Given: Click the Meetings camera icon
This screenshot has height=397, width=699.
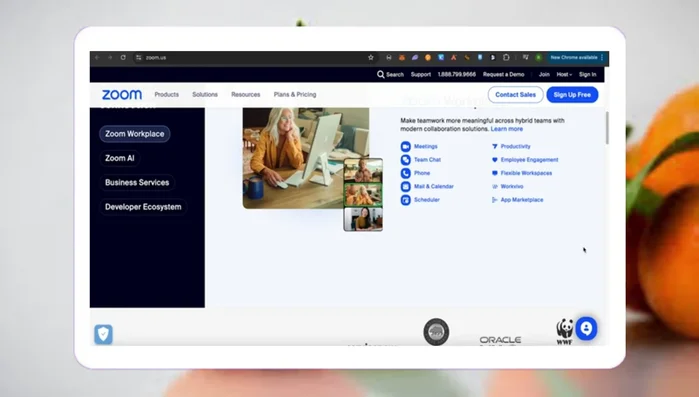Looking at the screenshot, I should tap(405, 146).
